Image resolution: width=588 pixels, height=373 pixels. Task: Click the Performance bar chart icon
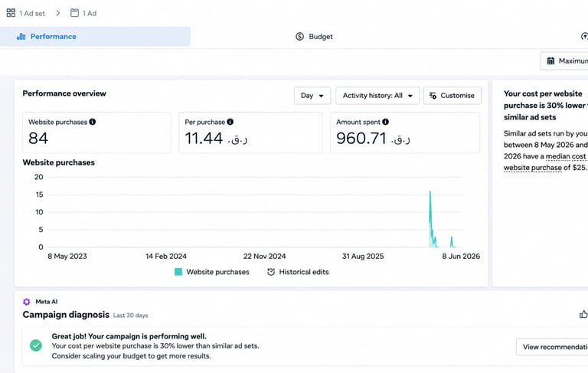click(21, 37)
